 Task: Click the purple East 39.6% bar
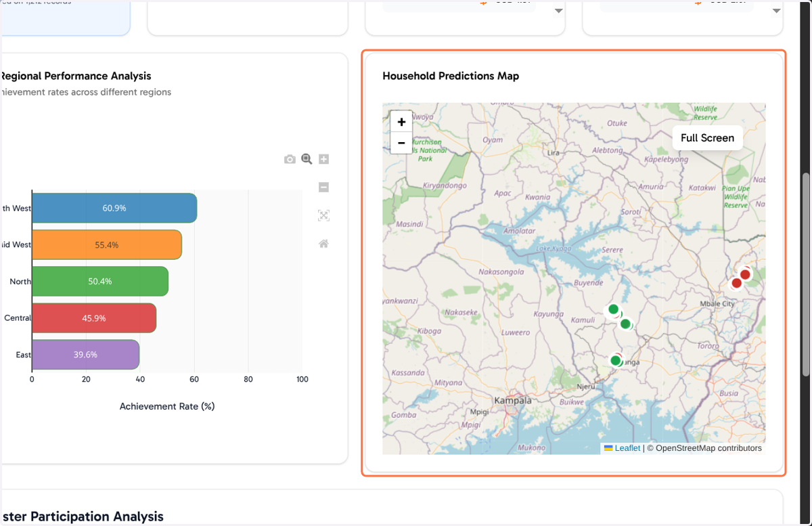click(85, 354)
